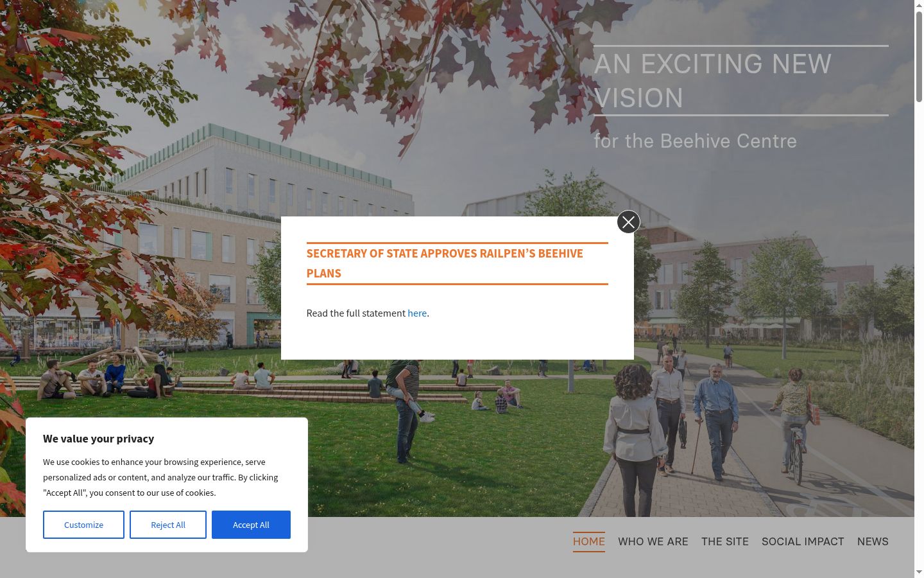
Task: Open the full statement 'here' link
Action: 417,313
